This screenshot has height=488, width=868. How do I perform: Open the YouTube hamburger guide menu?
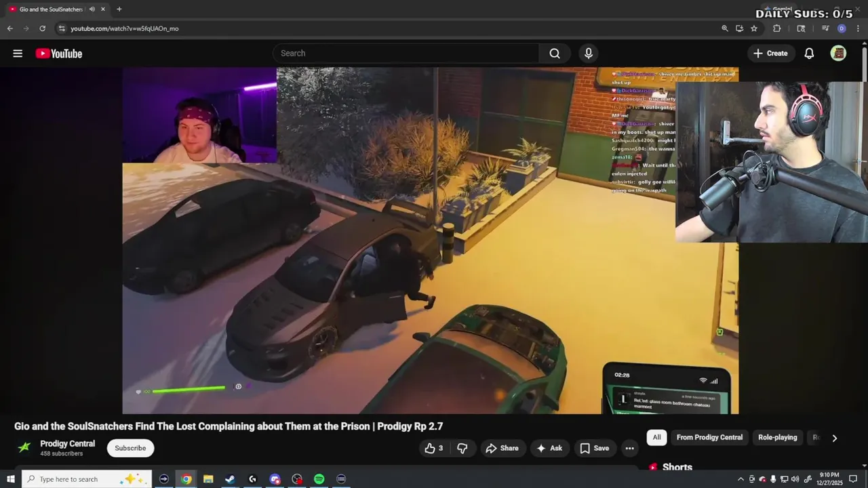[18, 54]
